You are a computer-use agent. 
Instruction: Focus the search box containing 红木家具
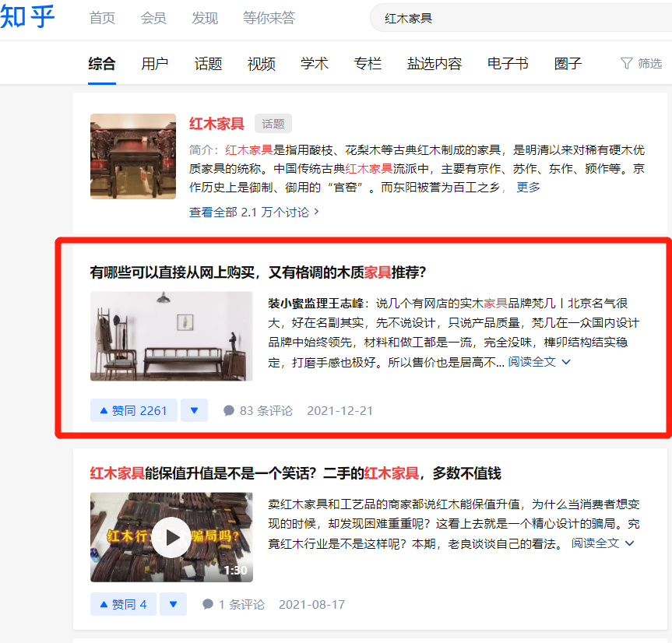(x=521, y=18)
